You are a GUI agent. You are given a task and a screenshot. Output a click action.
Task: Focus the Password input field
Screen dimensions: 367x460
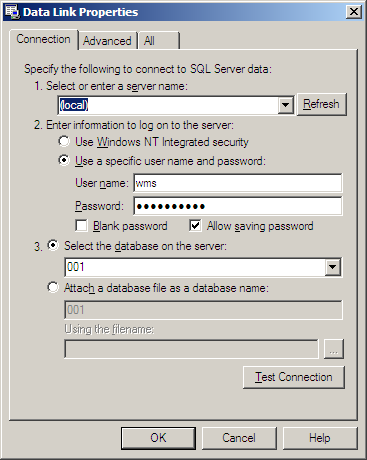point(238,206)
